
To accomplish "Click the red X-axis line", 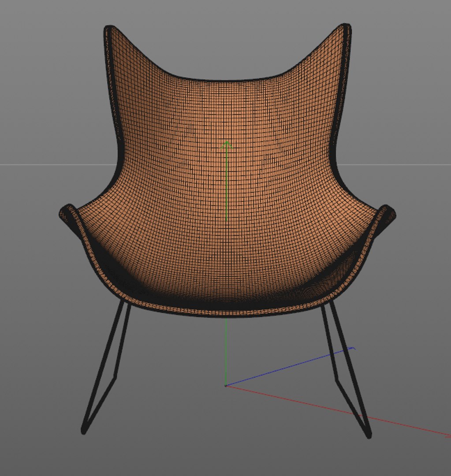I will point(338,411).
